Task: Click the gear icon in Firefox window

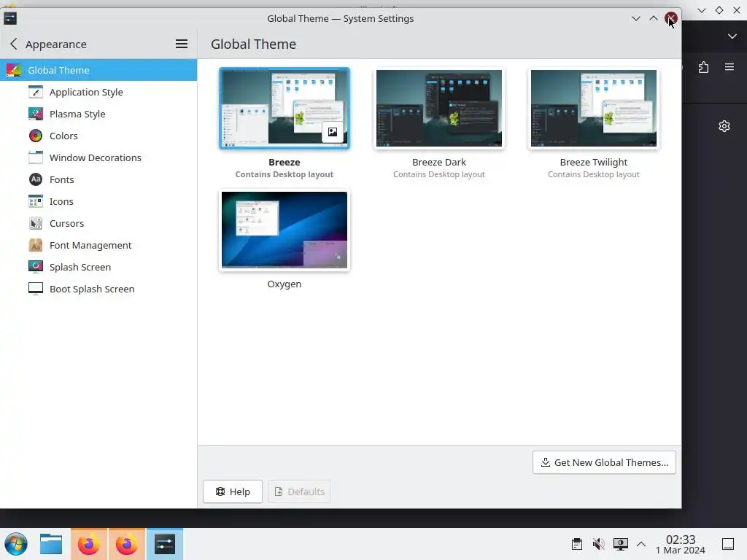Action: [724, 126]
